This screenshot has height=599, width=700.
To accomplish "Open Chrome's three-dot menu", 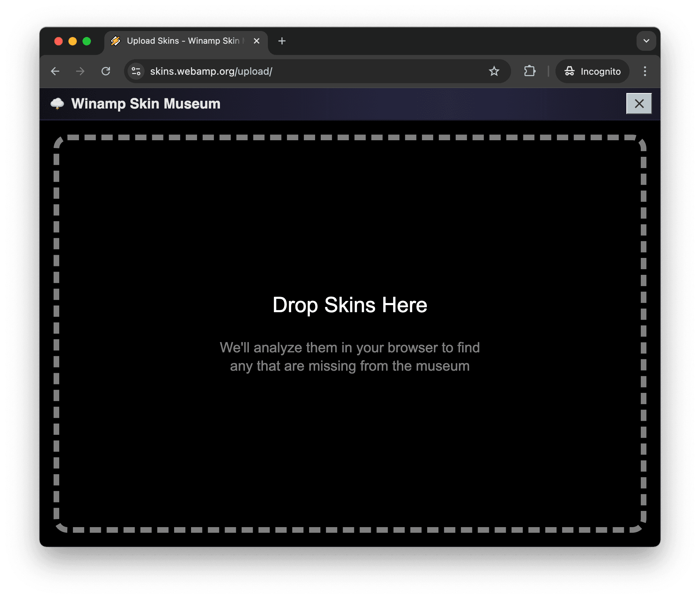I will [x=645, y=72].
